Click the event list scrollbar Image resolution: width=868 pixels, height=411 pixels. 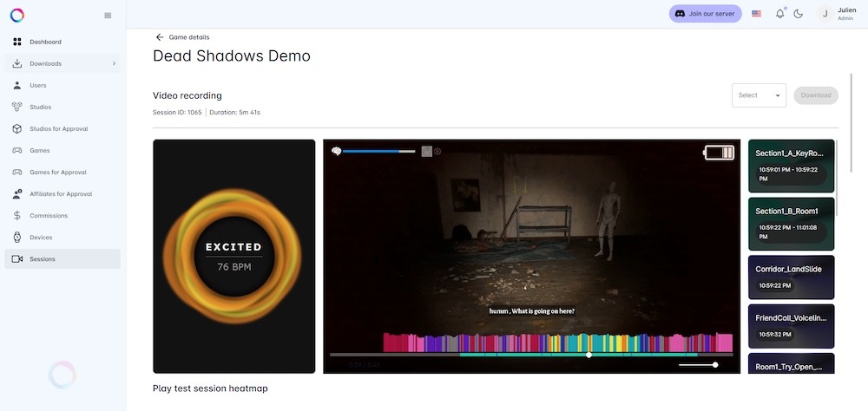click(x=838, y=178)
